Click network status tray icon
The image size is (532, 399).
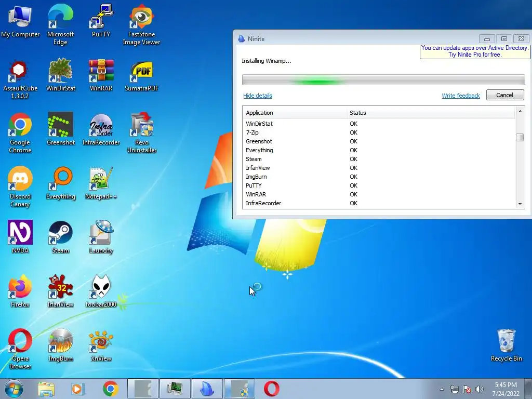[x=454, y=389]
